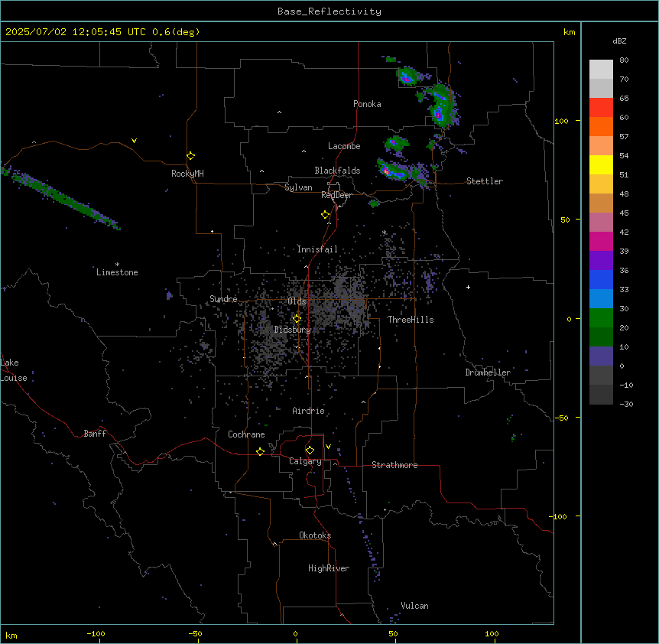Click the RockyMH label
Viewport: 659px width, 644px height.
coord(187,173)
